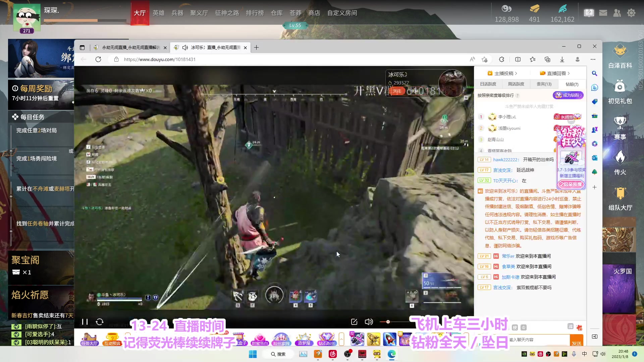Expand 直播回看 replay section

555,73
